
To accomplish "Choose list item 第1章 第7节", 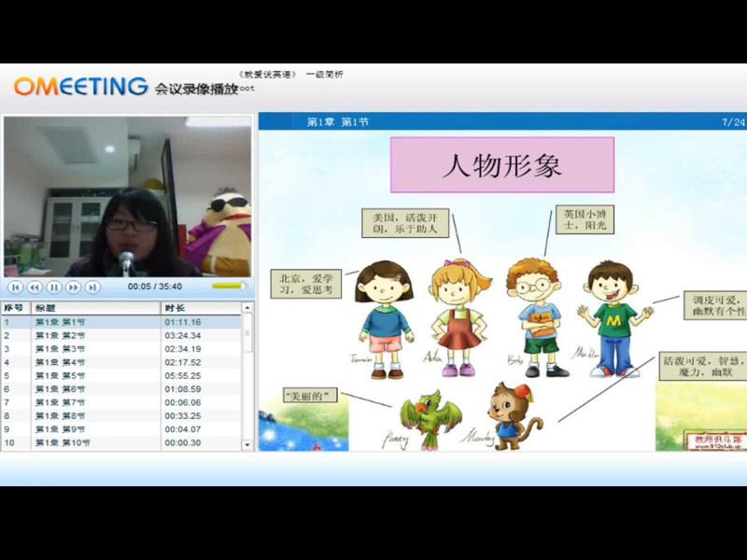I will point(61,402).
